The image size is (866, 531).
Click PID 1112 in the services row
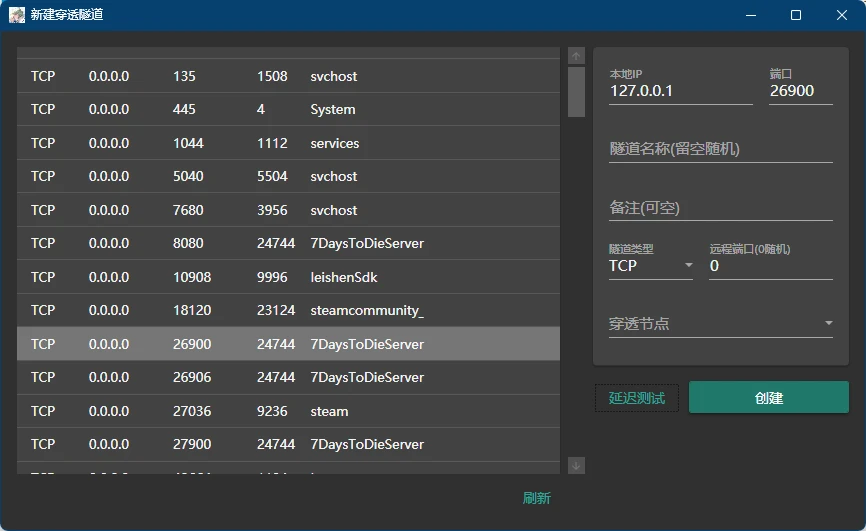[x=272, y=143]
